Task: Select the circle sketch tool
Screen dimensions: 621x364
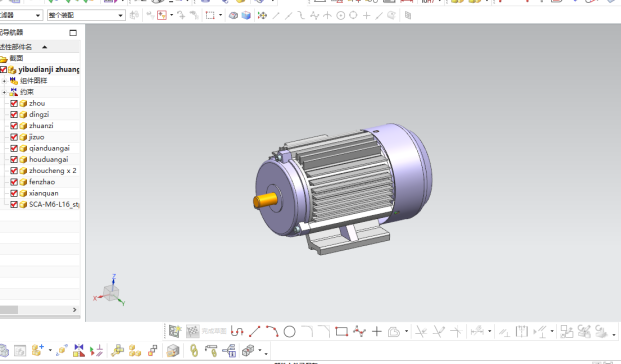Action: tap(290, 331)
